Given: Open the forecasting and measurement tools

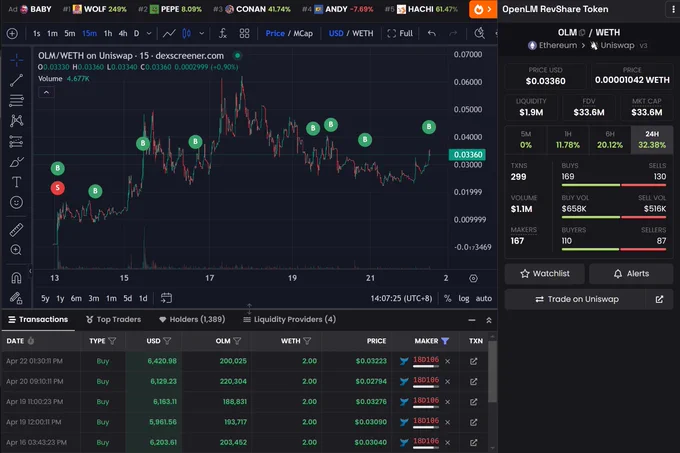Looking at the screenshot, I should click(16, 141).
